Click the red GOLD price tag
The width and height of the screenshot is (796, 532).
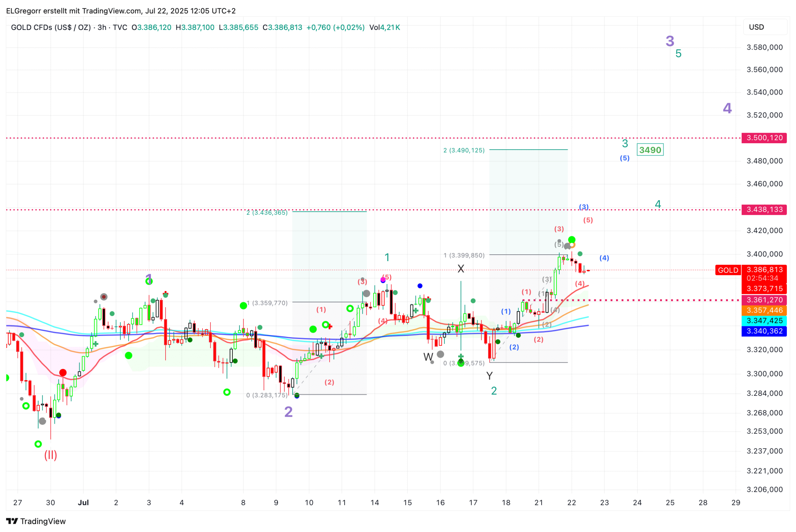click(728, 270)
